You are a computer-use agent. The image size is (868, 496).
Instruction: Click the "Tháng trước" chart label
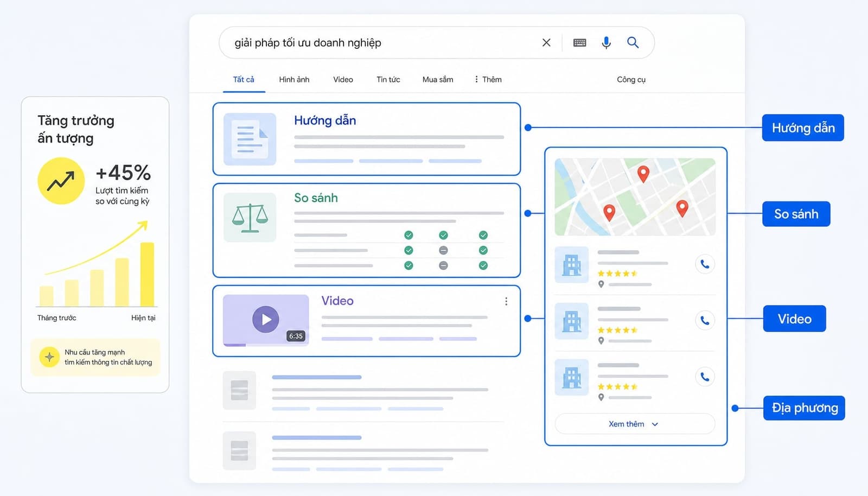[x=56, y=318]
